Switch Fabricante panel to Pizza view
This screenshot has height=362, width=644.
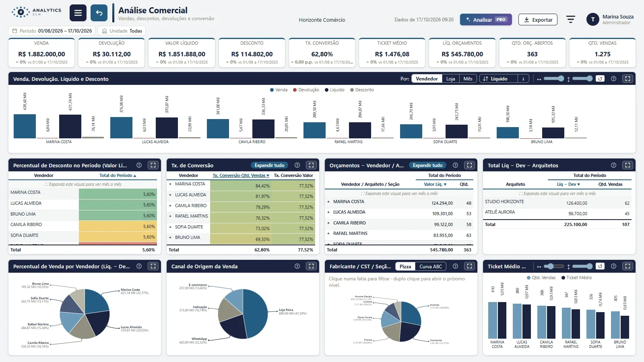[x=405, y=267]
